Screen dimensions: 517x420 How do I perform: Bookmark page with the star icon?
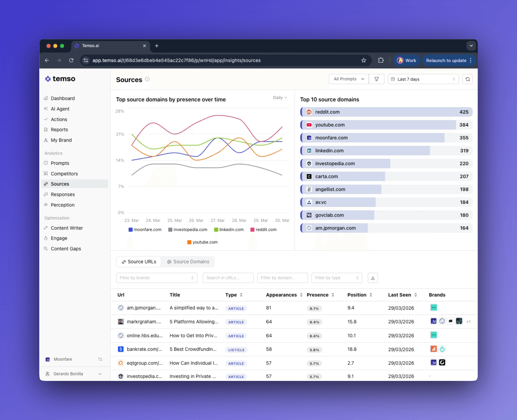[x=363, y=60]
